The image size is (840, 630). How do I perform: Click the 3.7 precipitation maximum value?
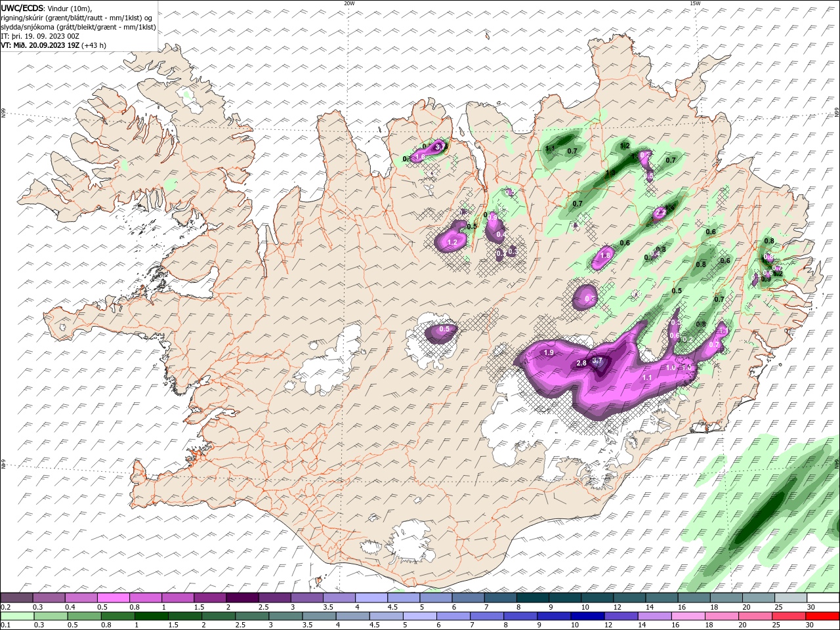tap(597, 361)
